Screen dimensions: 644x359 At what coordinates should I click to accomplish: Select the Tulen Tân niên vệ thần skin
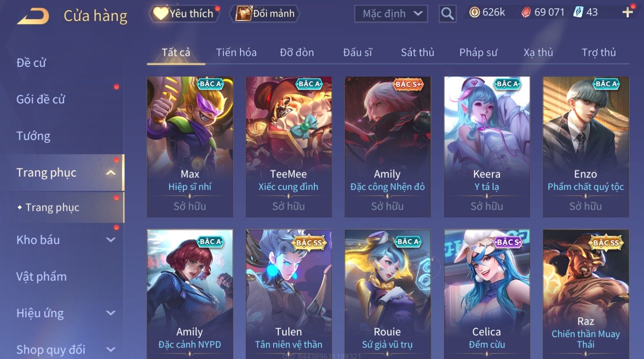pos(289,294)
